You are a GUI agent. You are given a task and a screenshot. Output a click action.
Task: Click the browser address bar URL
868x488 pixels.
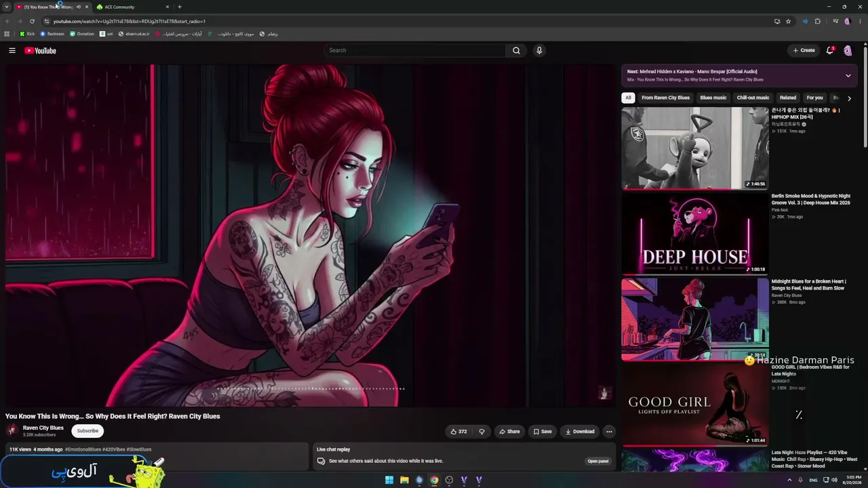pos(130,21)
